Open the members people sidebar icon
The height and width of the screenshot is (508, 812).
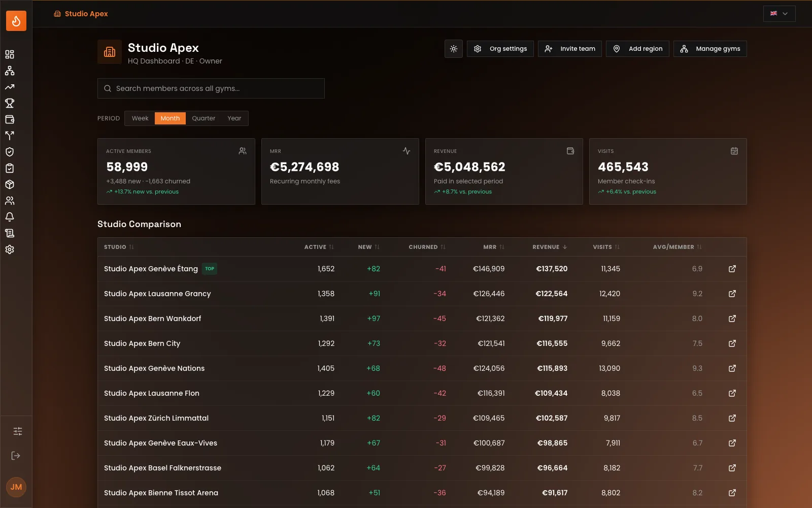[x=10, y=201]
